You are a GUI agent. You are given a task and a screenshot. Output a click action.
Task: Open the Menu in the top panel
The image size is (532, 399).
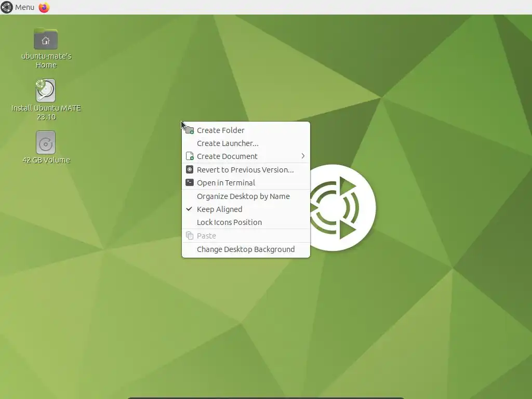24,7
